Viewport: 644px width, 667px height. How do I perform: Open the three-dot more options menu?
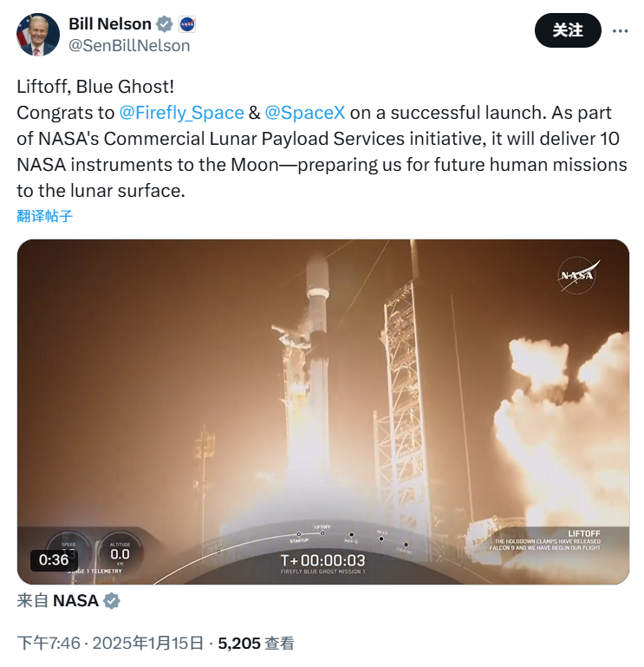[x=620, y=30]
